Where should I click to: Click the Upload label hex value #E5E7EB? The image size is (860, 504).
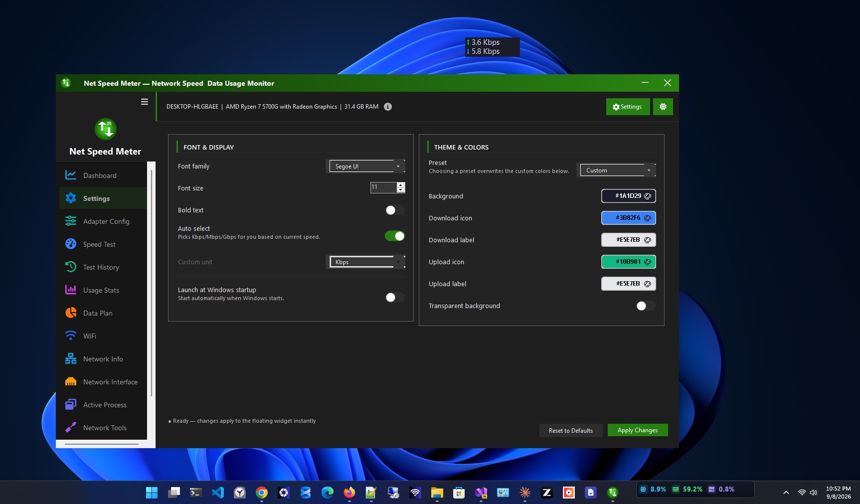coord(628,284)
